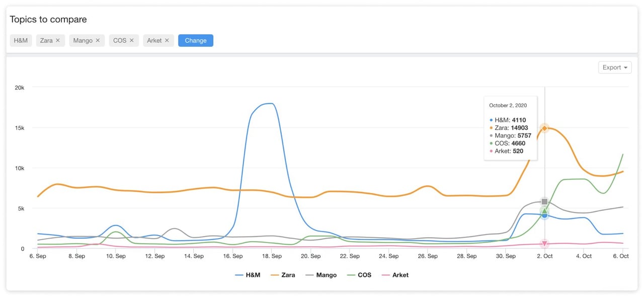Click the orange line icon beside Zara legend
Screen dimensions: 644x297
(274, 275)
